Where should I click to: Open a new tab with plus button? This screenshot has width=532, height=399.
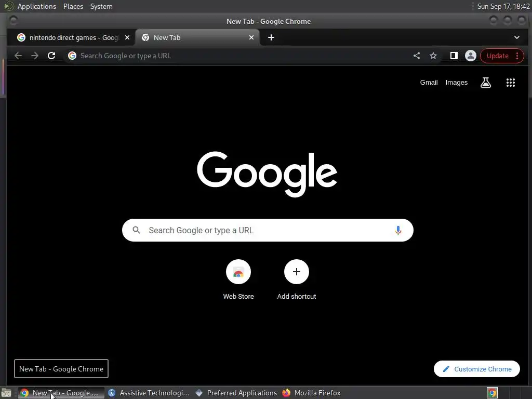pos(271,37)
